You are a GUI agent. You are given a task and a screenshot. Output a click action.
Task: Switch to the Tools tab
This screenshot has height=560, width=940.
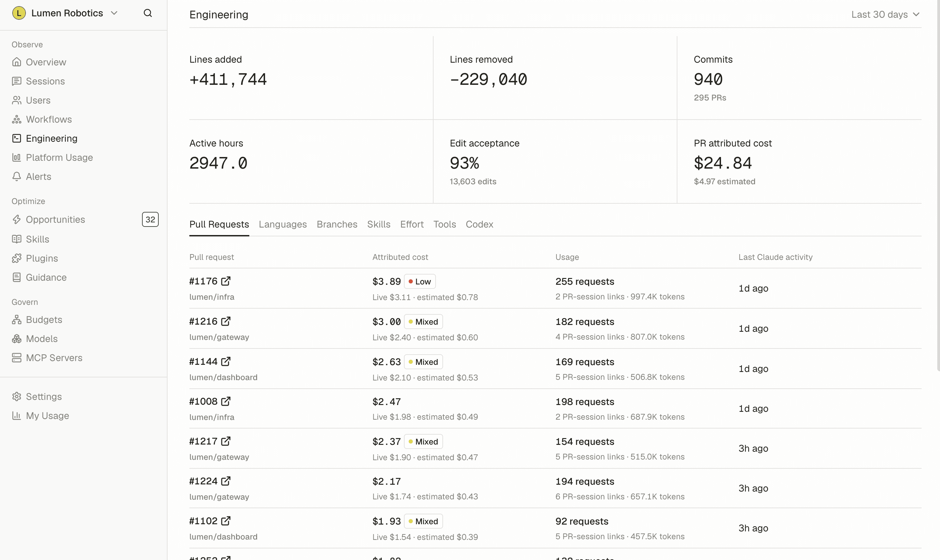point(445,224)
